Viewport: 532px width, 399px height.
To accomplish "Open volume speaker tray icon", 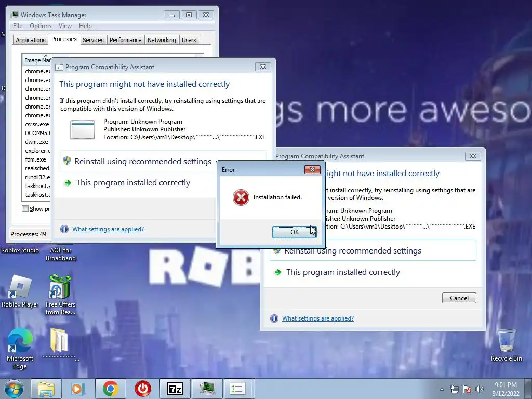I will (x=479, y=389).
